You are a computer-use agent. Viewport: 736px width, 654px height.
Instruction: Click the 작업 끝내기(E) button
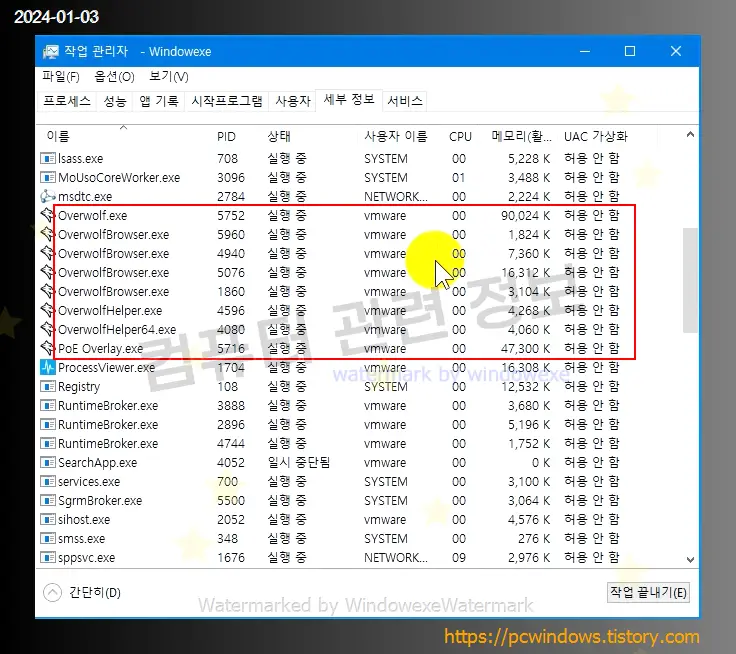648,592
